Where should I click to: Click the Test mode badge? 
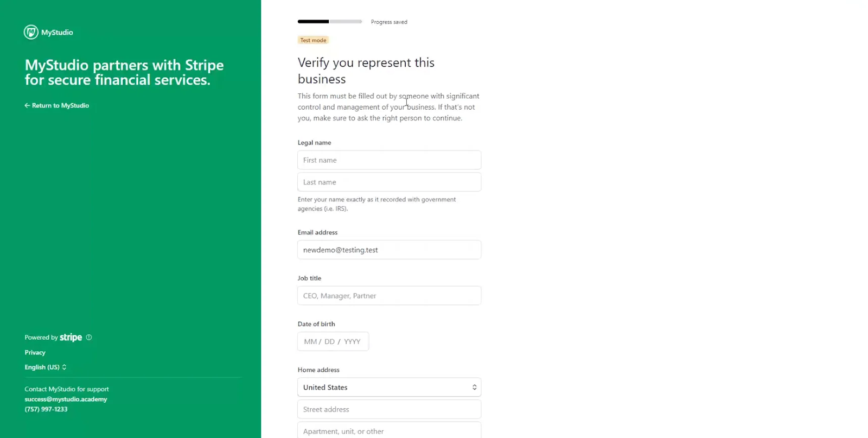click(x=314, y=40)
